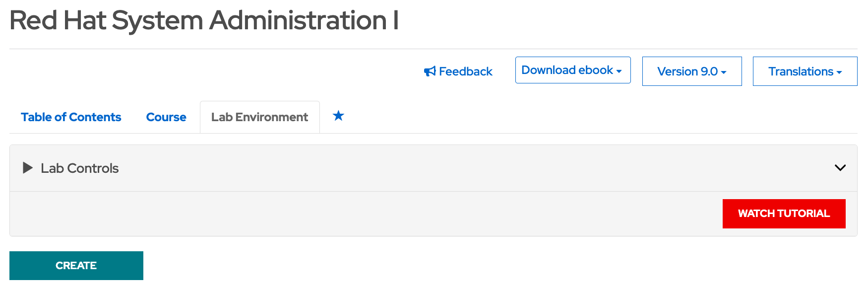The width and height of the screenshot is (868, 290).
Task: Click the chevron on the Lab Controls bar
Action: click(840, 168)
